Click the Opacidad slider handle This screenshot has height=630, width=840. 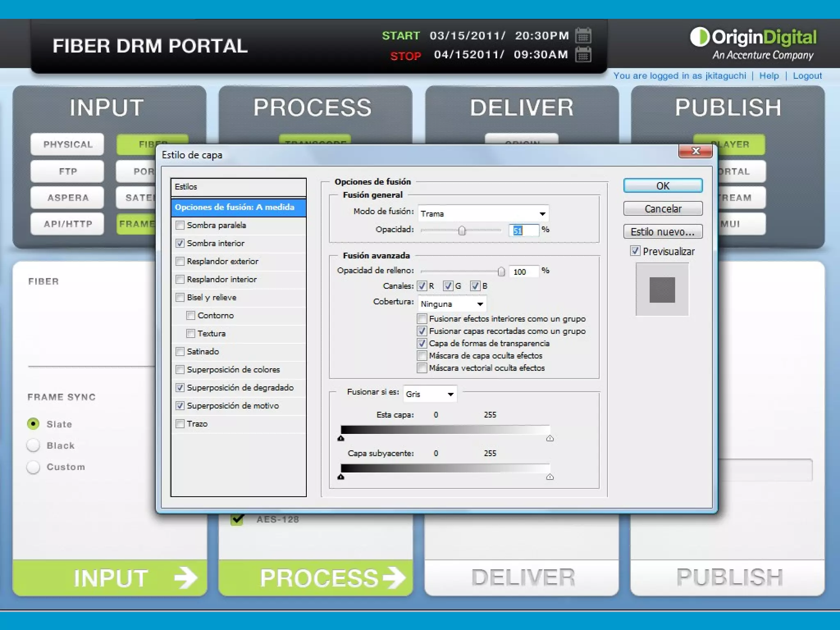[462, 231]
